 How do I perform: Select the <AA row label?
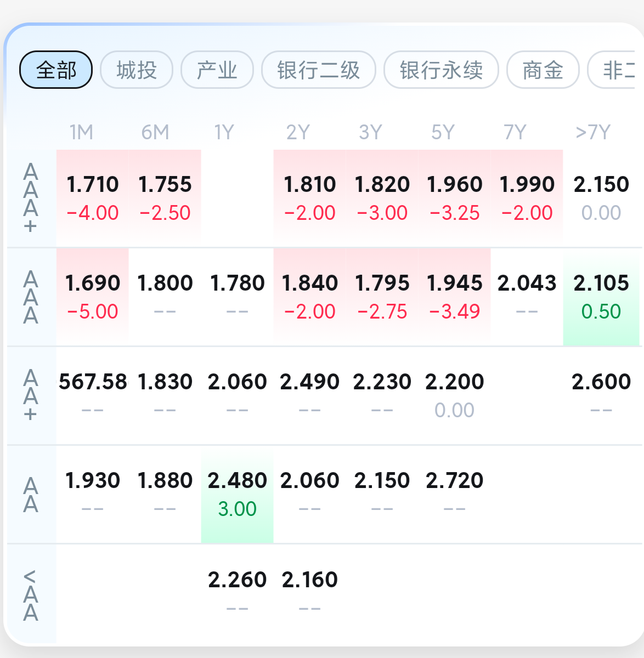coord(31,595)
